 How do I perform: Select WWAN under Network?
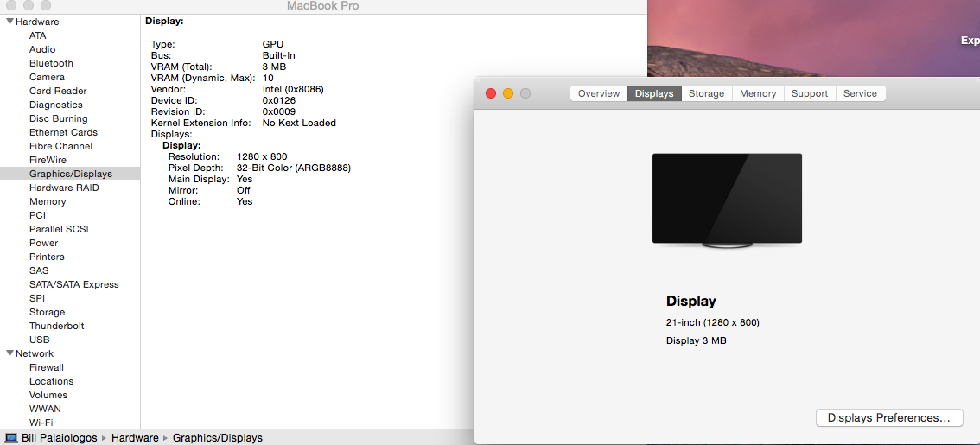[x=44, y=408]
